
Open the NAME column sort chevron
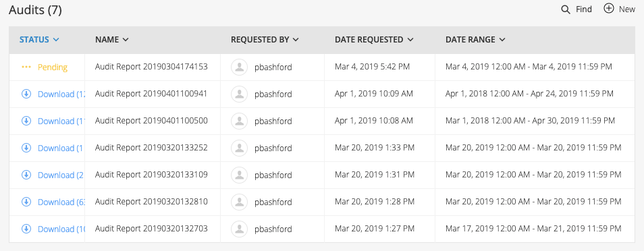pos(126,40)
